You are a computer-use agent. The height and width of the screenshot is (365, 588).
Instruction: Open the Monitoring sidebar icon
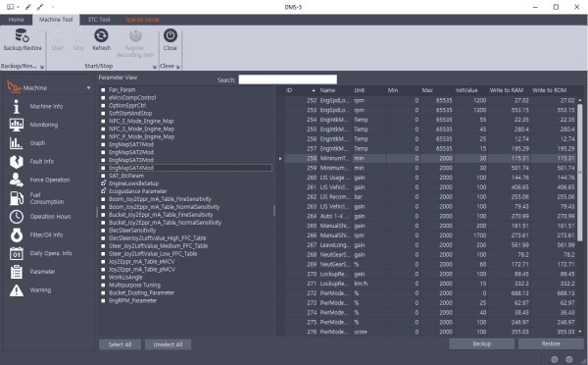tap(16, 125)
